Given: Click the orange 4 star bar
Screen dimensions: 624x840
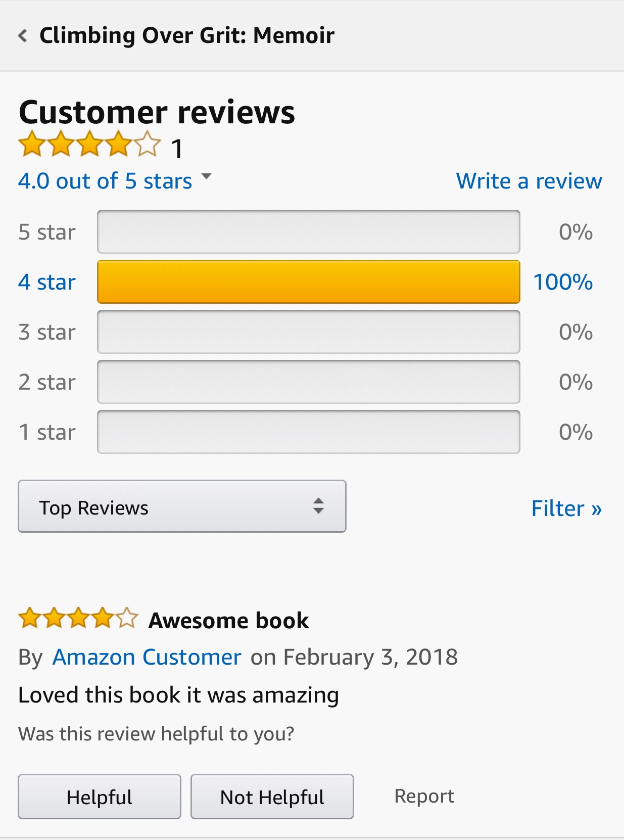Looking at the screenshot, I should [308, 282].
